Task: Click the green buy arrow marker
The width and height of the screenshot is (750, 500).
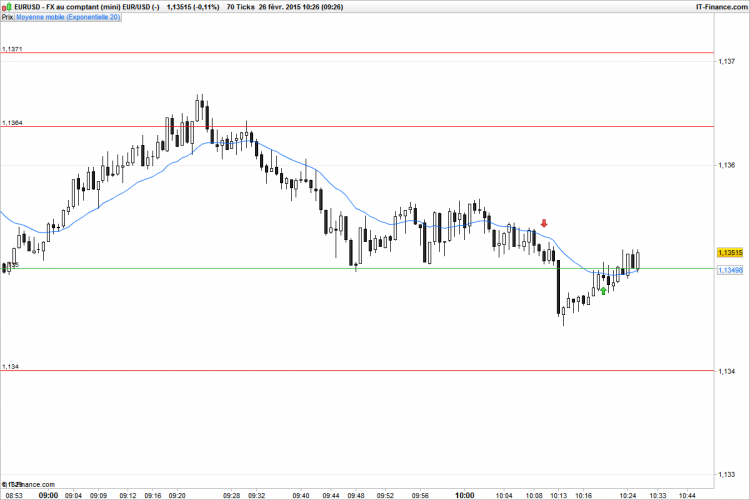Action: tap(603, 290)
